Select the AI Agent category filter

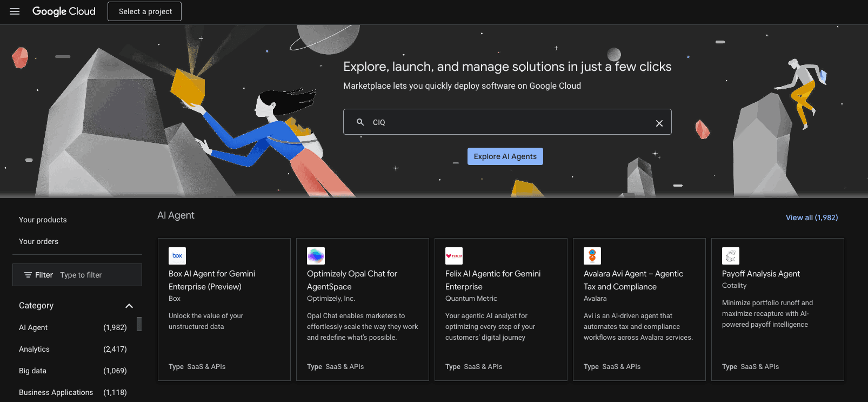coord(34,327)
